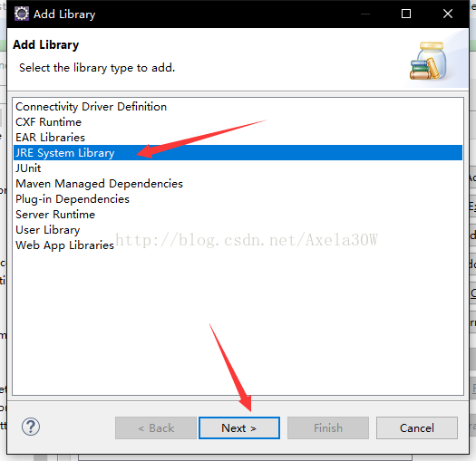Click the Eclipse icon in title bar

click(22, 14)
